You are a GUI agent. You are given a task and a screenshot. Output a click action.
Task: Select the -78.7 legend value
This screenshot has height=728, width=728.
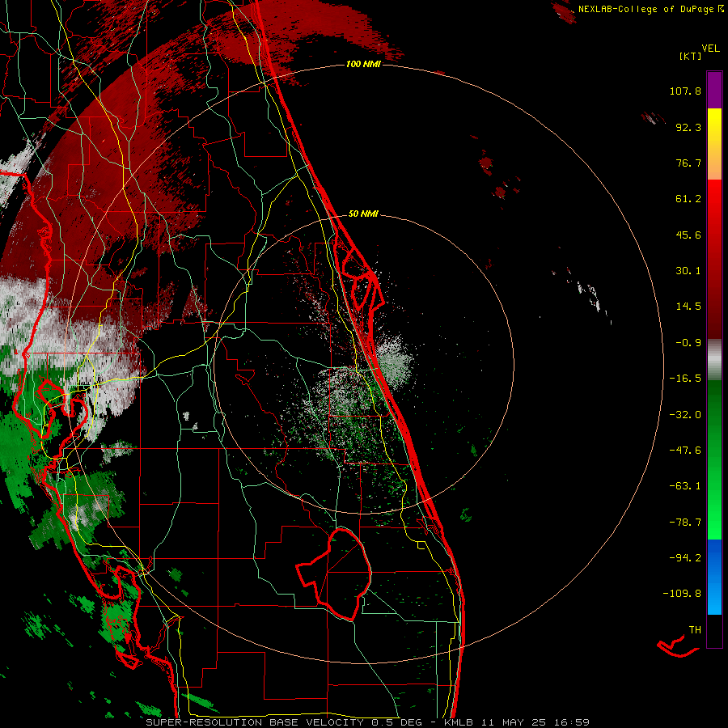[x=685, y=523]
